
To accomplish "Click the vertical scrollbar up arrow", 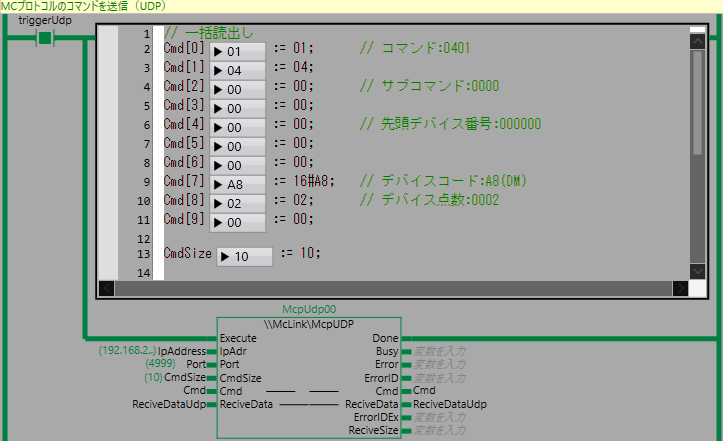I will coord(697,40).
